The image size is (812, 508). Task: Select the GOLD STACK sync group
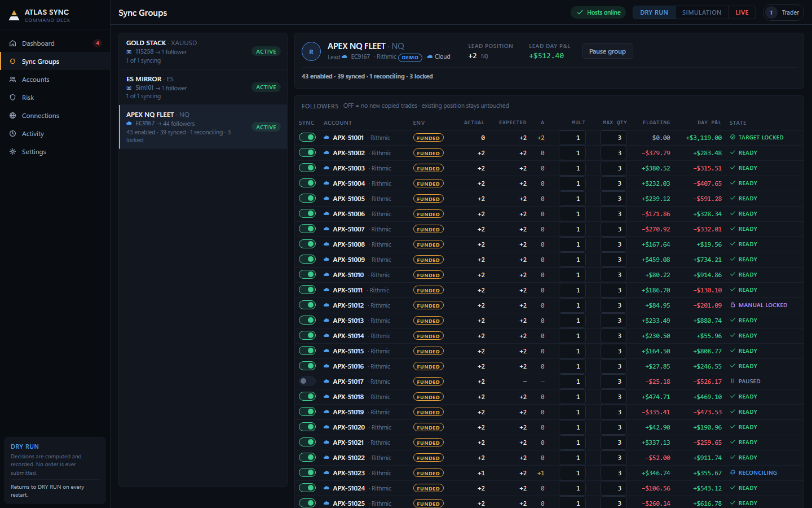[x=203, y=51]
